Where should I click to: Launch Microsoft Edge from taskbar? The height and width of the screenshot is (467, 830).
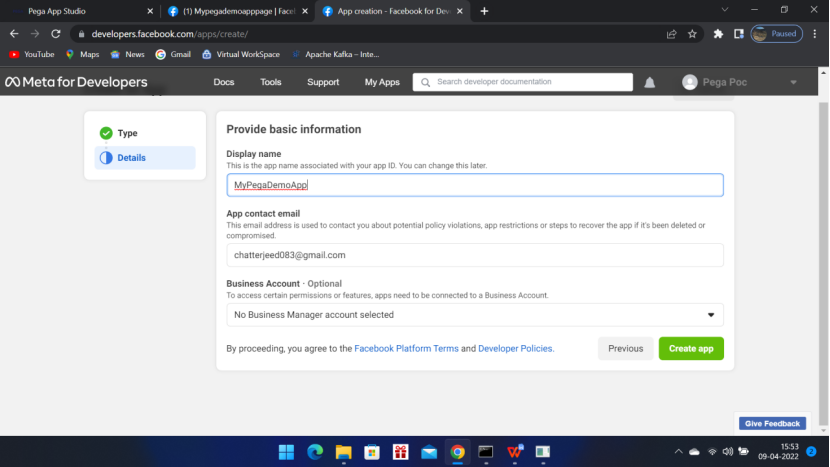pyautogui.click(x=315, y=452)
